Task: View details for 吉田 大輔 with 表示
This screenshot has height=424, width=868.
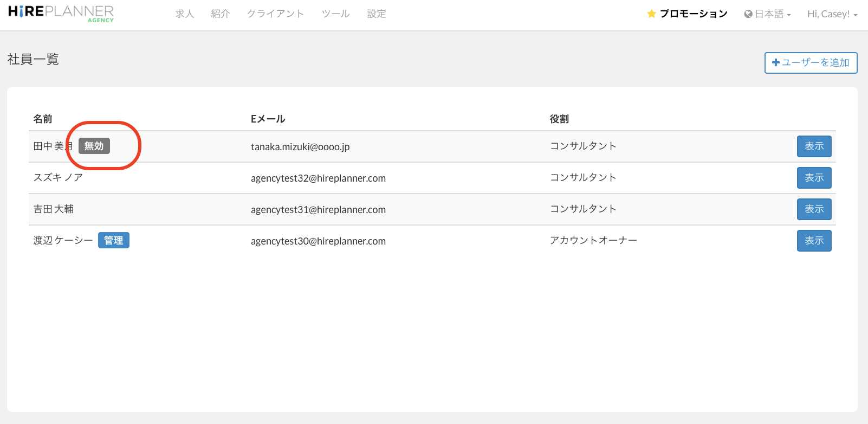Action: point(814,209)
